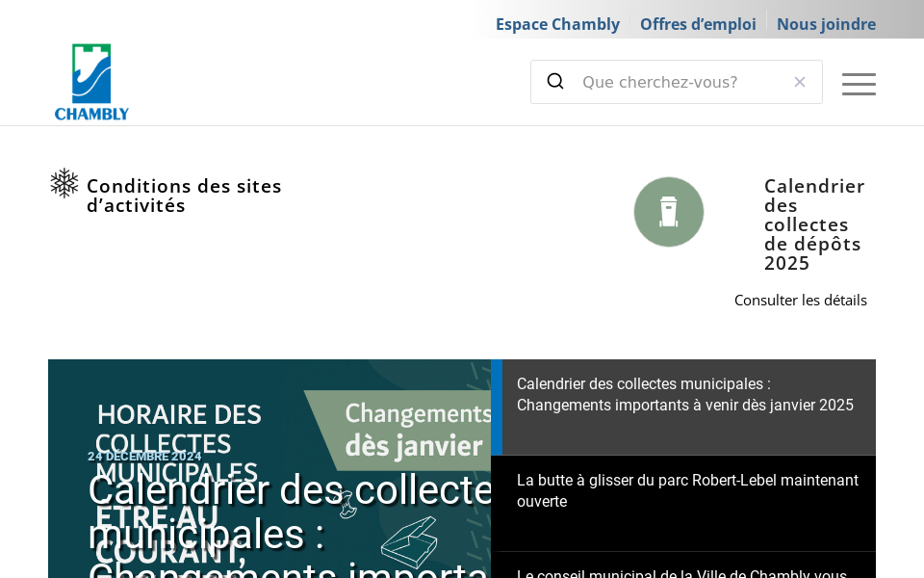924x578 pixels.
Task: Expand the Calendrier des collectes de dépôts 2025 section
Action: 814,223
